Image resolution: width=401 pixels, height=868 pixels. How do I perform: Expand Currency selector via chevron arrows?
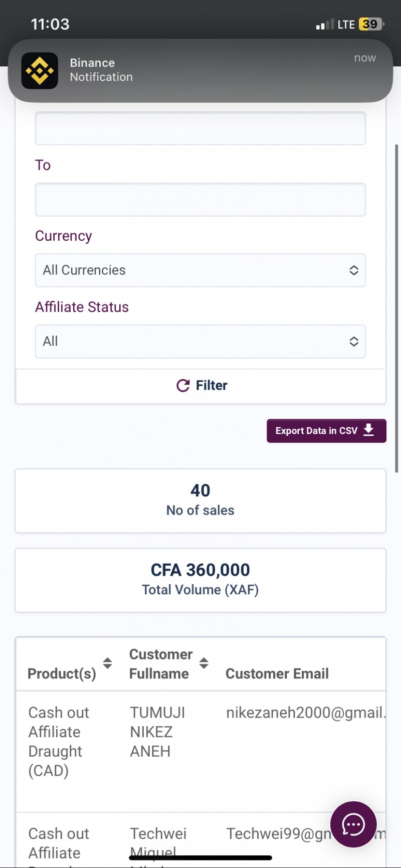point(354,270)
